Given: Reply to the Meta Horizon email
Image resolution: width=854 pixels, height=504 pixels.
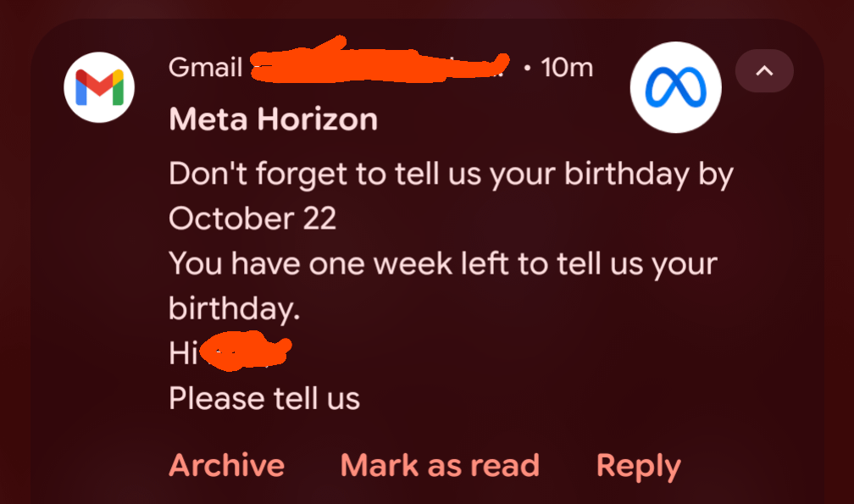Looking at the screenshot, I should point(638,465).
